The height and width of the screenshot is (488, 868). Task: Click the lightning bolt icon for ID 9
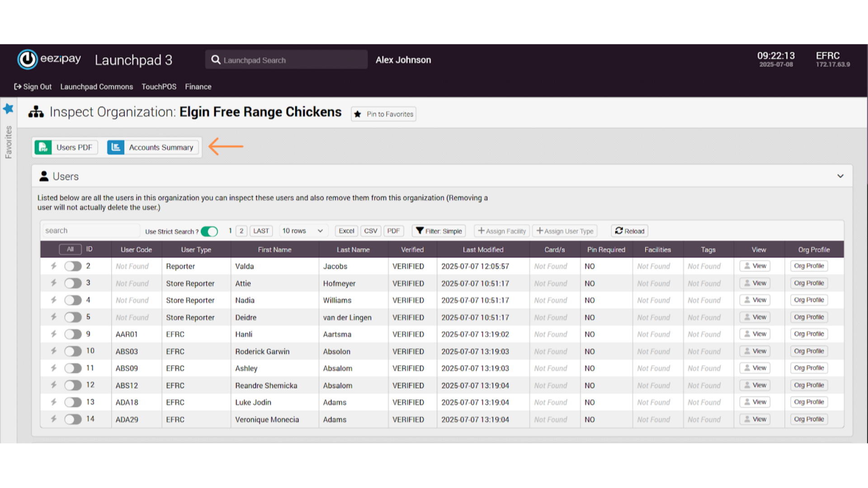point(53,334)
